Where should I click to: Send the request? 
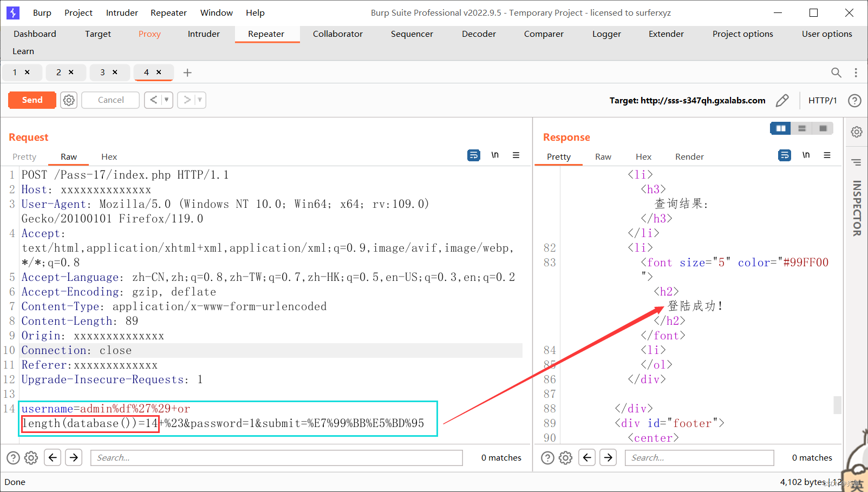coord(32,100)
